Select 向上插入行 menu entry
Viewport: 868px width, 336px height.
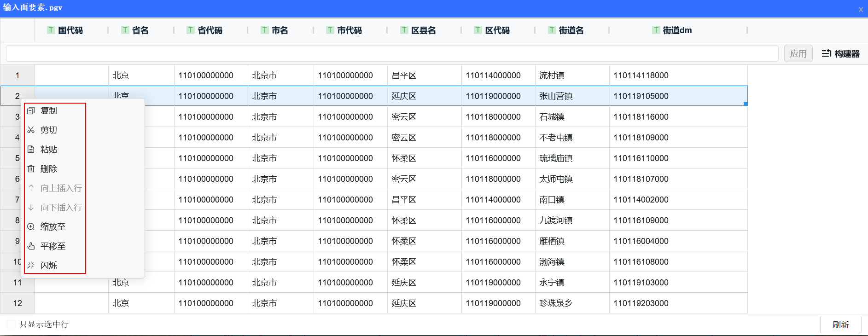61,188
